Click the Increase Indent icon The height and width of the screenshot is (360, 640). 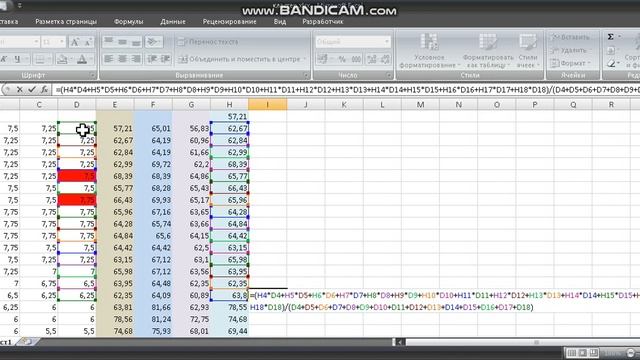point(165,59)
